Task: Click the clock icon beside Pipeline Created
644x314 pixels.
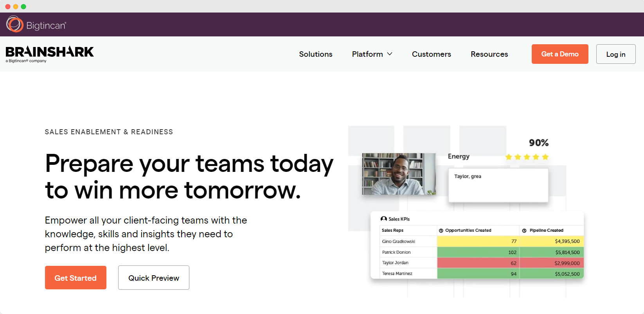Action: [x=524, y=231]
